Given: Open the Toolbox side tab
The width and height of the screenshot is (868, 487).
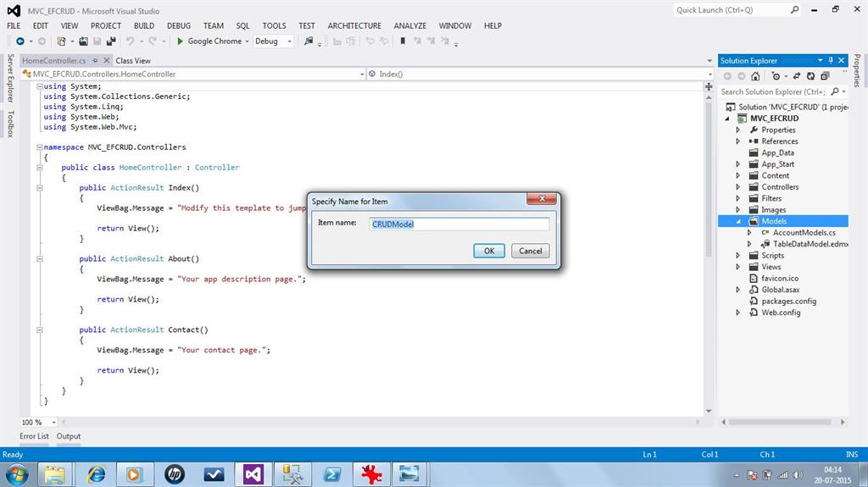Looking at the screenshot, I should pos(10,124).
